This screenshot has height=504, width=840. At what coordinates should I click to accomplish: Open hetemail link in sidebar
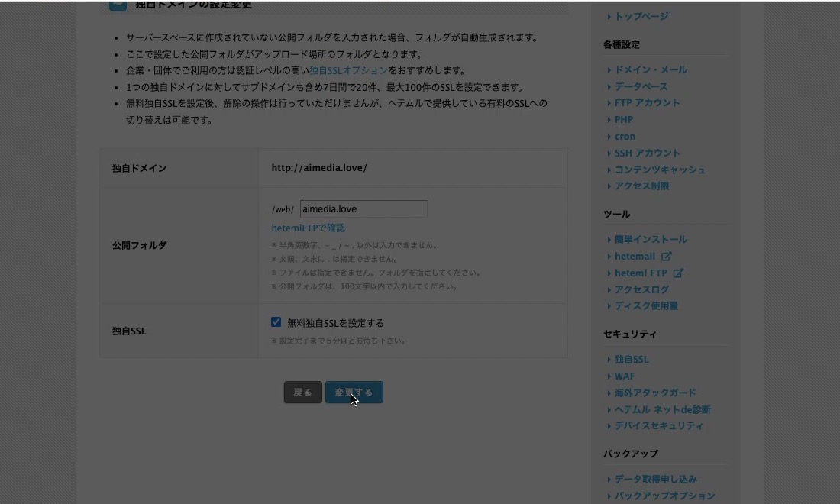(635, 256)
